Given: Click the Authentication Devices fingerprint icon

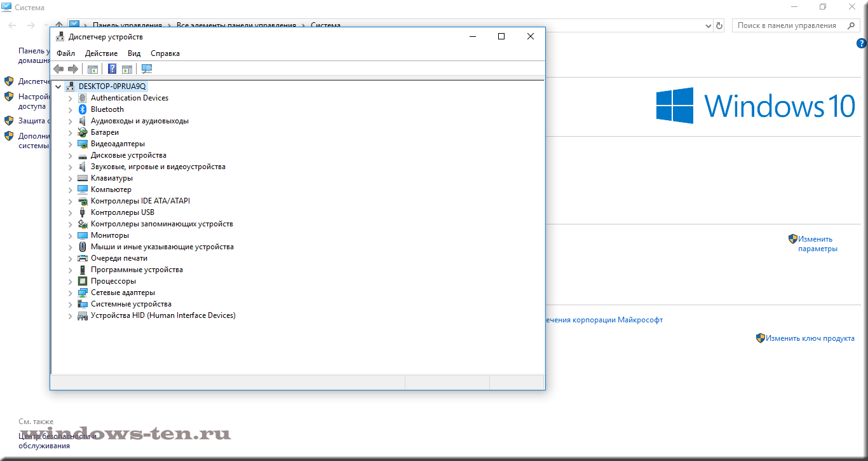Looking at the screenshot, I should click(83, 98).
